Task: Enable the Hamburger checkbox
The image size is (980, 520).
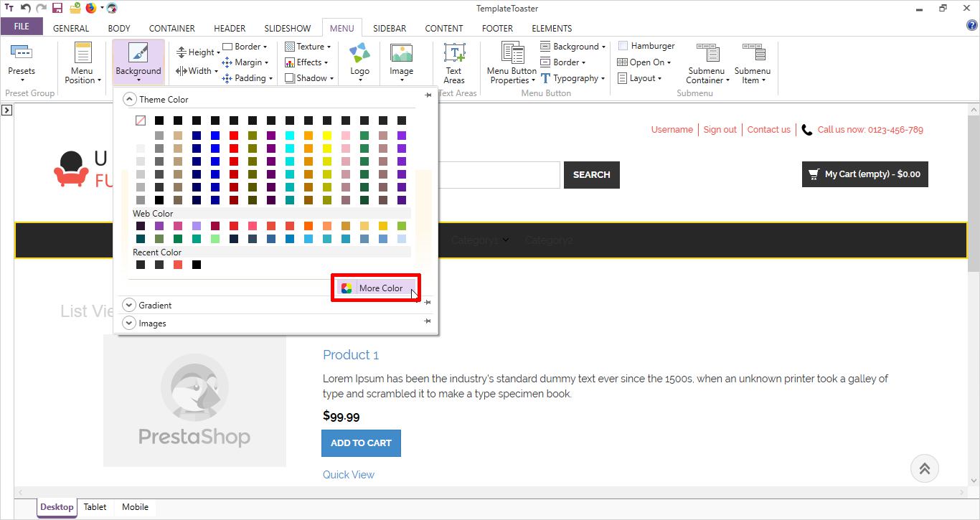Action: (623, 46)
